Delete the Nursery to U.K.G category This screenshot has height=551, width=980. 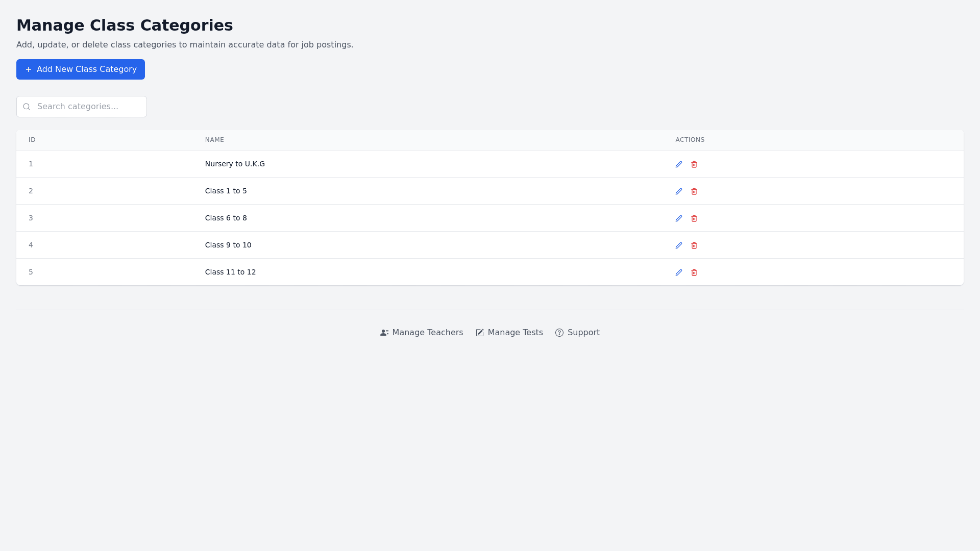(694, 164)
